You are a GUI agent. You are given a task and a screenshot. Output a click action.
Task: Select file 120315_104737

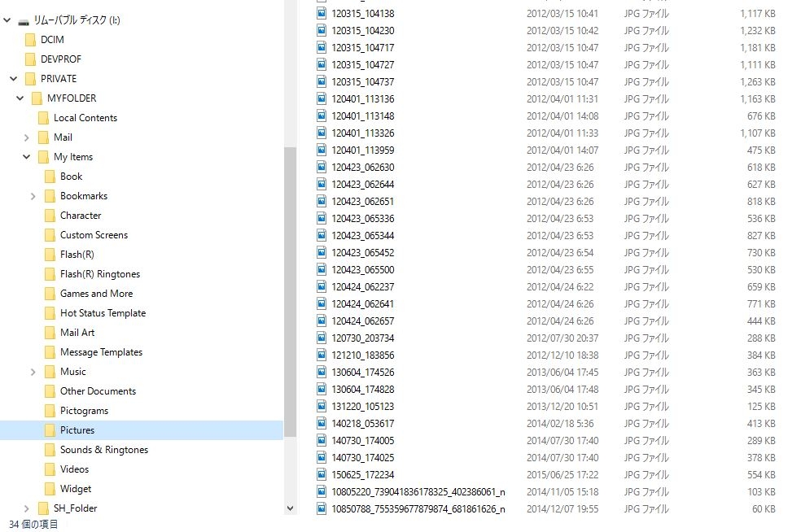pyautogui.click(x=363, y=81)
